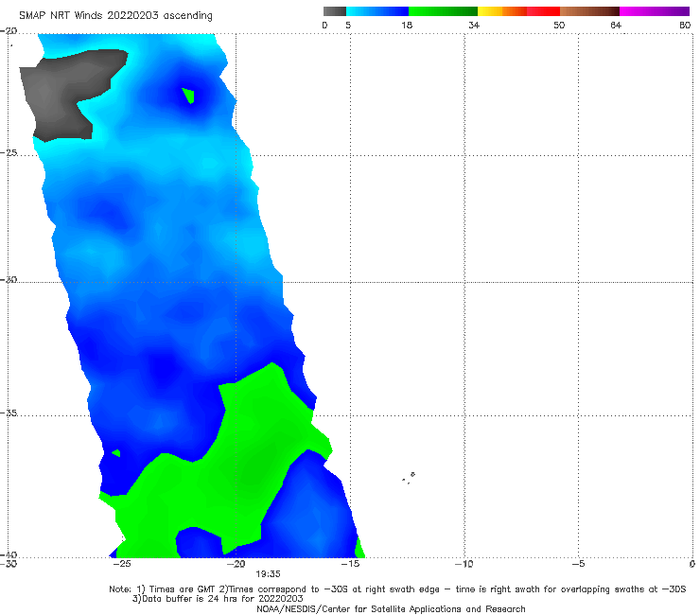Click the longitude '-15' label on the bottom axis

pos(350,564)
